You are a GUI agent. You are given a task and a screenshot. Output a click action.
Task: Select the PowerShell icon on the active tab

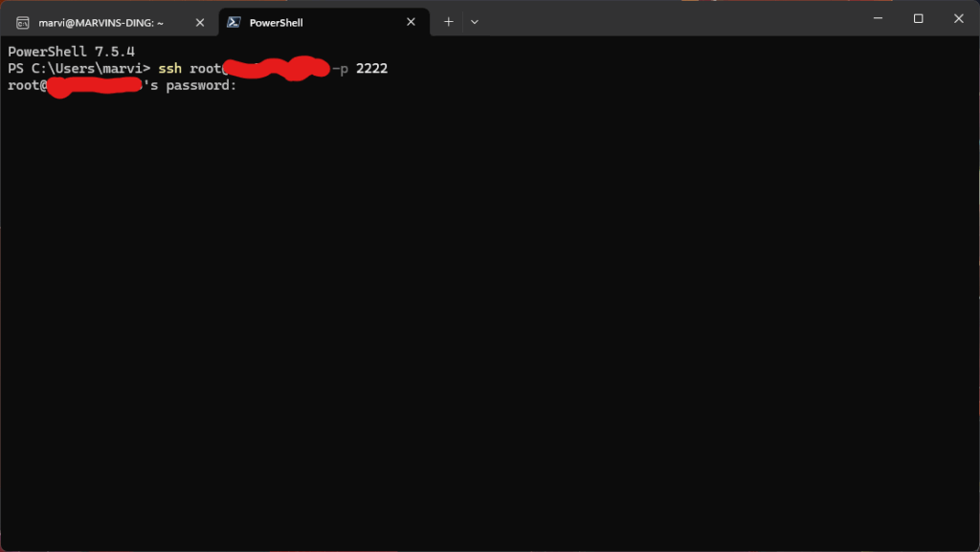coord(233,20)
